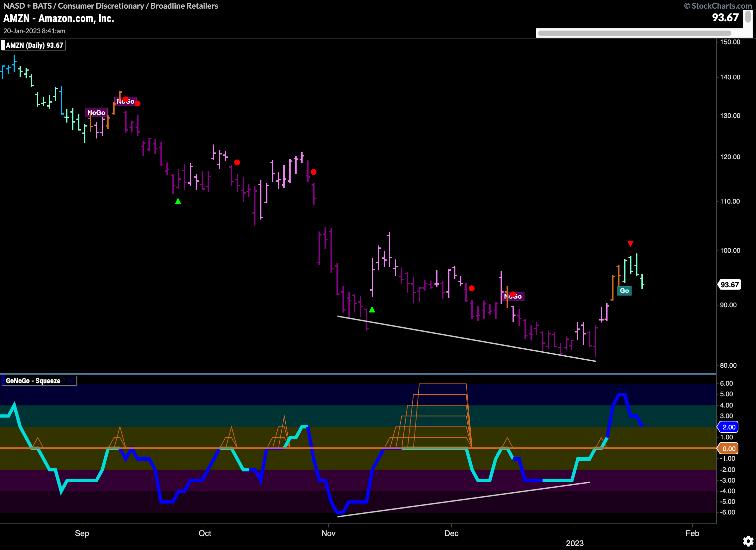The width and height of the screenshot is (756, 550).
Task: Click the GoNoGo - Squeeze panel label
Action: coord(39,381)
